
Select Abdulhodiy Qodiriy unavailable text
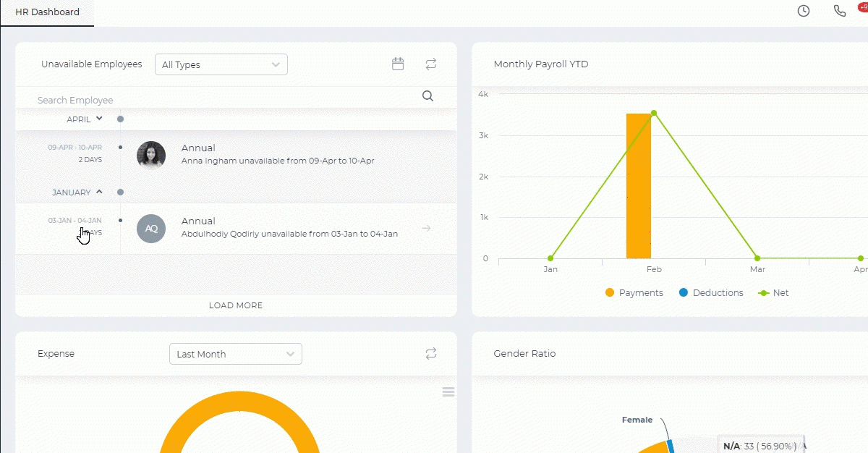point(289,234)
